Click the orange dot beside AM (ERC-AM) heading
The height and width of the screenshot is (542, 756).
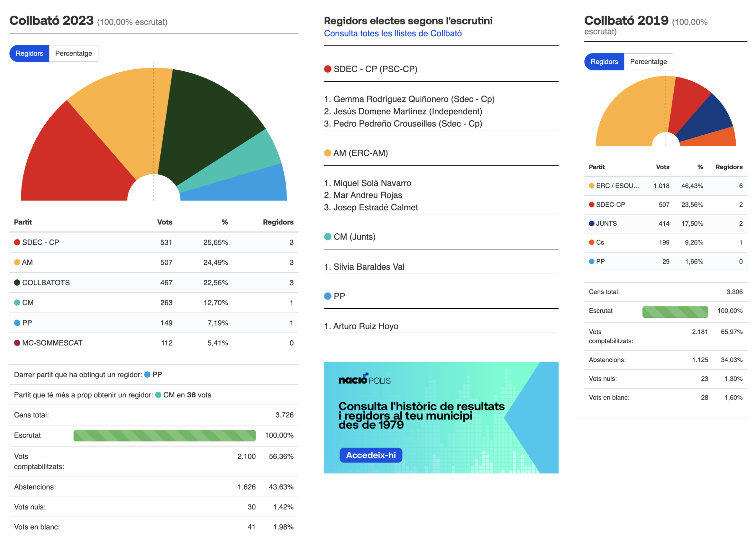pyautogui.click(x=328, y=153)
